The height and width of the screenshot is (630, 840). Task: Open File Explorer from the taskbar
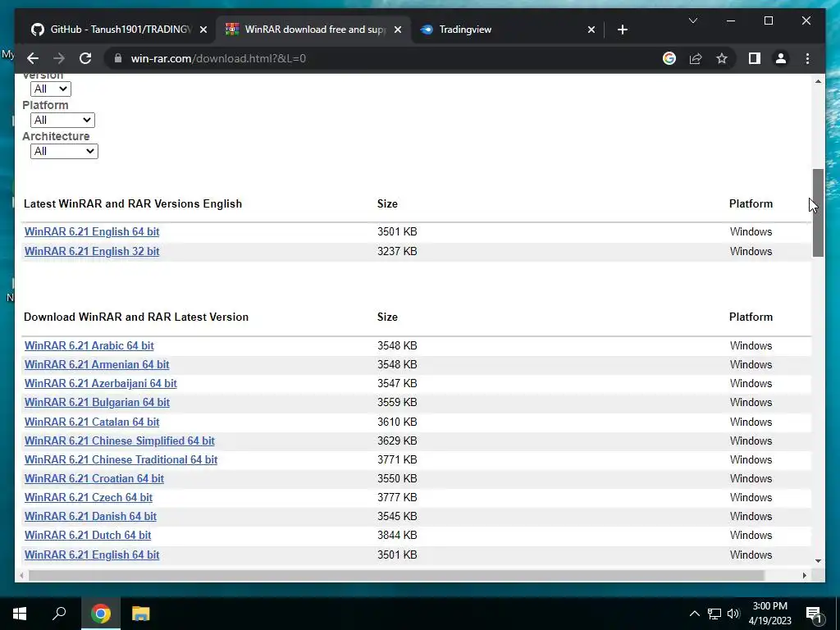click(140, 614)
